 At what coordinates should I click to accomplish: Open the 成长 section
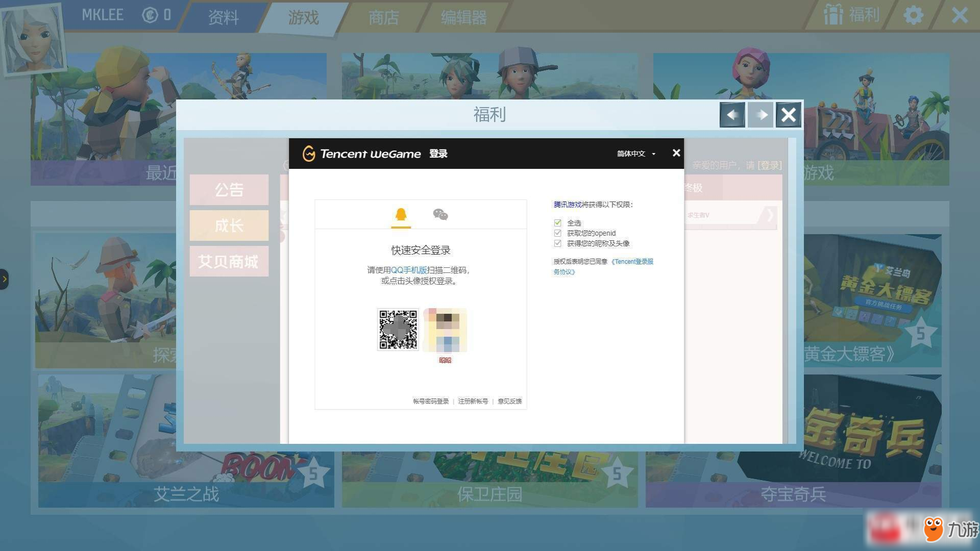pyautogui.click(x=229, y=226)
